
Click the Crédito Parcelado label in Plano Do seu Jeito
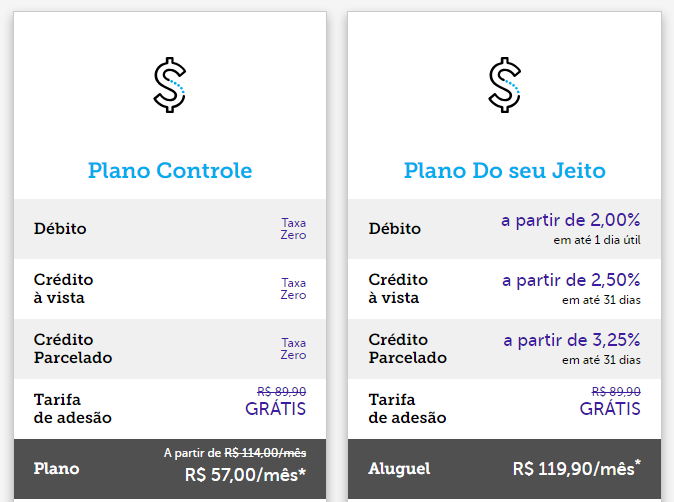[x=407, y=349]
